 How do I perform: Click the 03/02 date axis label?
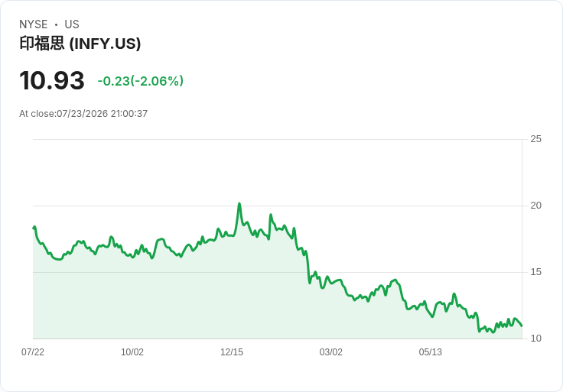pos(330,352)
